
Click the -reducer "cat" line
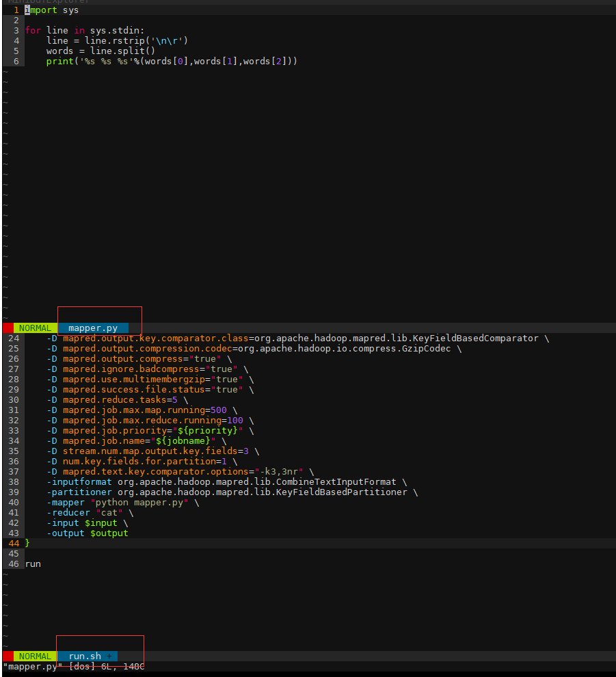coord(90,513)
